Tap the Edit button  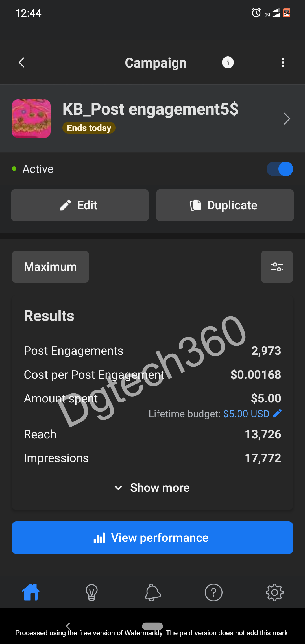point(80,205)
